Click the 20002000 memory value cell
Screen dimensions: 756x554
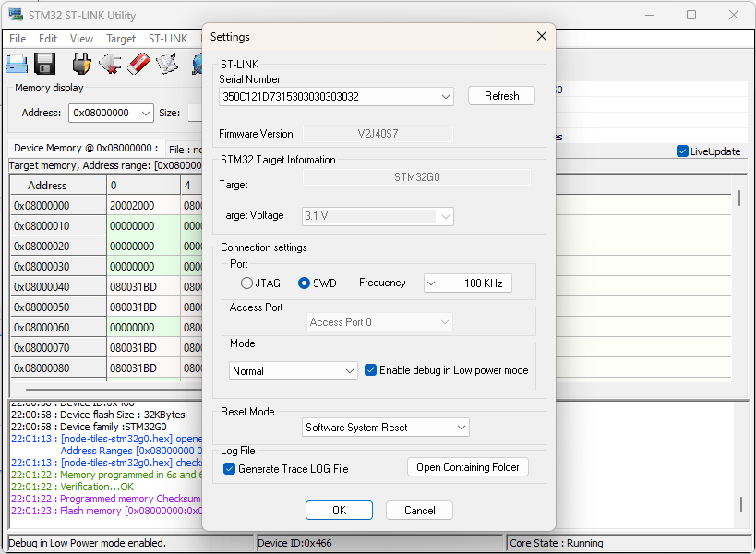(144, 206)
